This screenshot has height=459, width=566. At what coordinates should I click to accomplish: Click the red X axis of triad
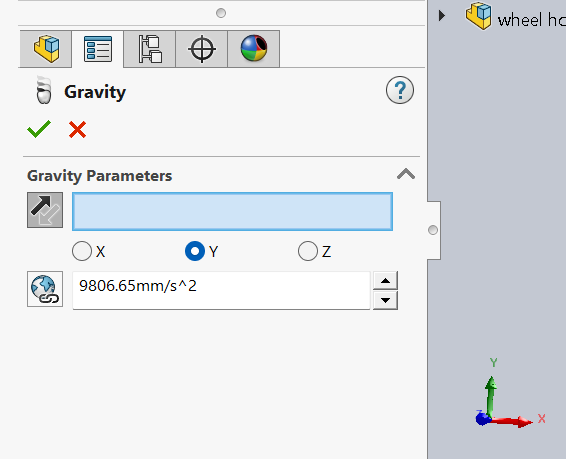pos(513,421)
